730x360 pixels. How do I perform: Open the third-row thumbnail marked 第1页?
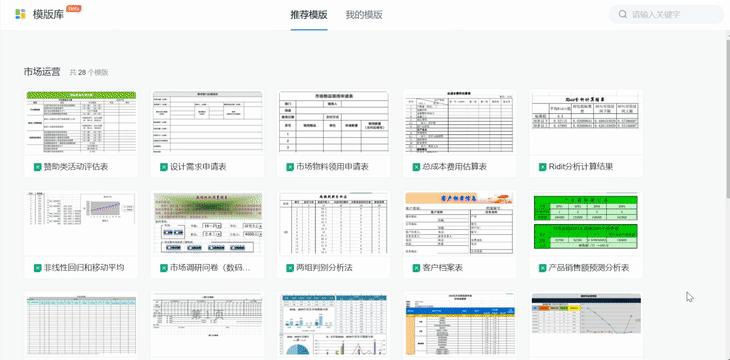coord(207,324)
